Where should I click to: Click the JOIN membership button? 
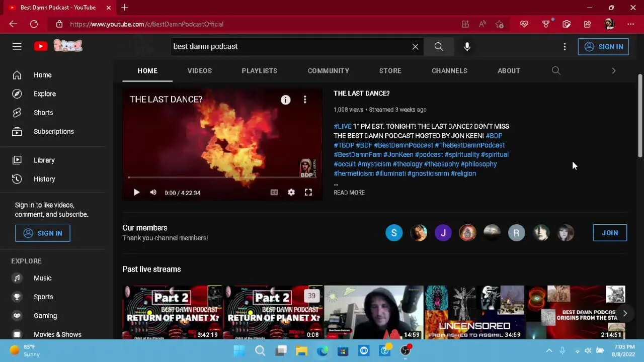click(610, 233)
